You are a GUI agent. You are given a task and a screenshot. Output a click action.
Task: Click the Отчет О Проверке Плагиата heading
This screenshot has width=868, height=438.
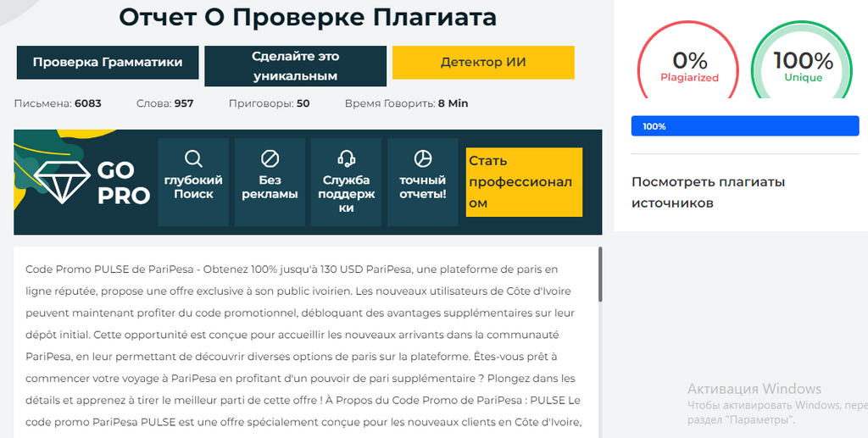point(308,17)
